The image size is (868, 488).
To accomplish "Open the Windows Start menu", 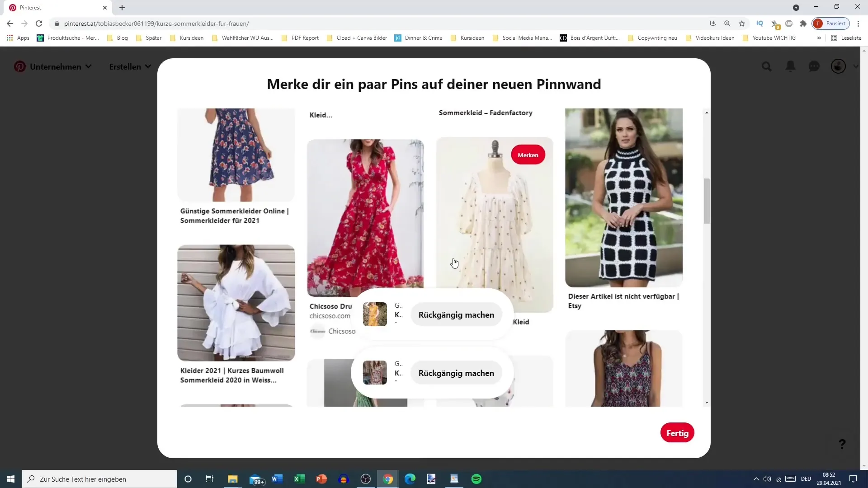I will click(x=11, y=479).
